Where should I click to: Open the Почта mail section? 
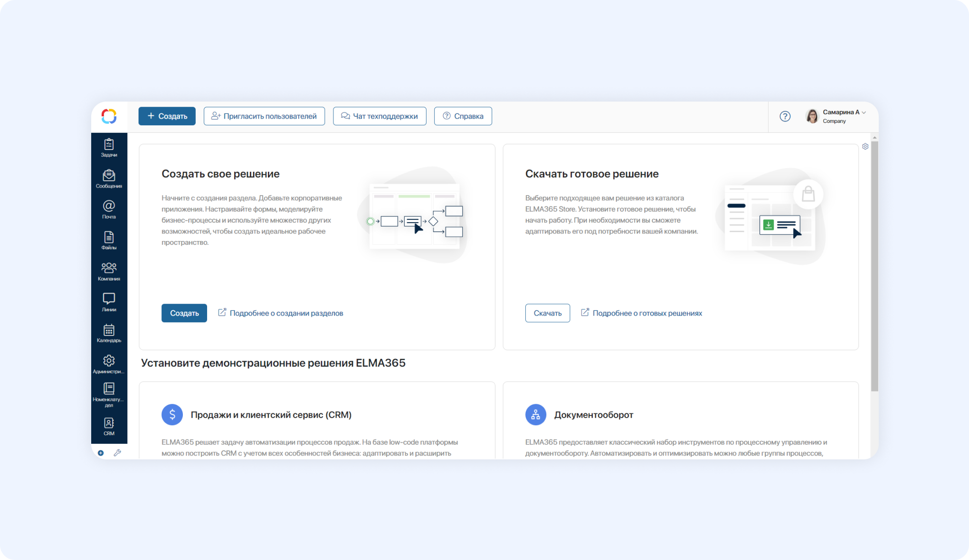[109, 209]
